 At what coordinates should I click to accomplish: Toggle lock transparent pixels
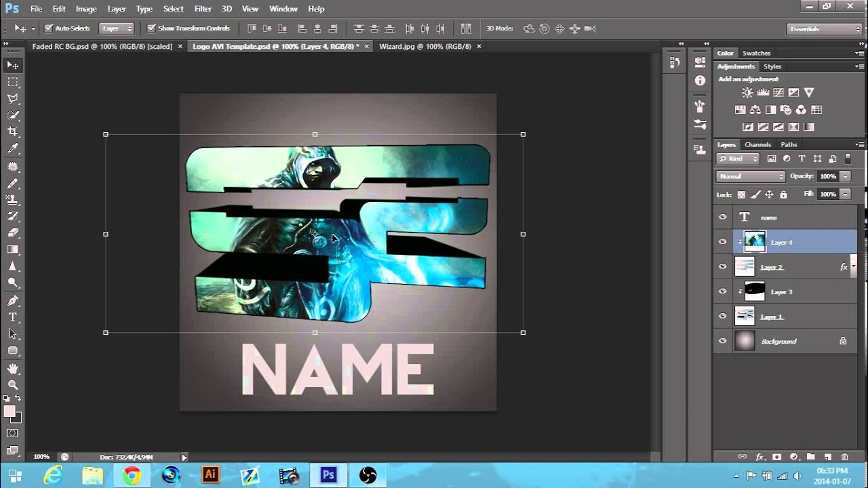(741, 195)
